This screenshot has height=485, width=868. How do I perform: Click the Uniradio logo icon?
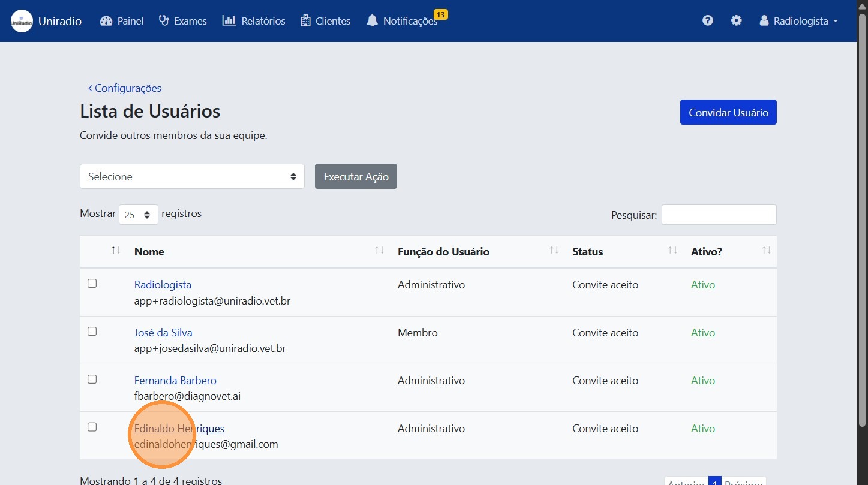tap(22, 21)
